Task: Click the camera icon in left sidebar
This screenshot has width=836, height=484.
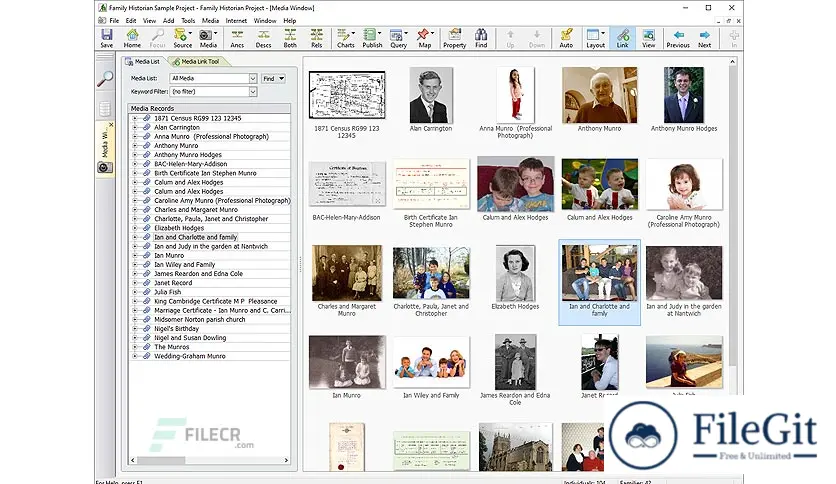Action: (x=105, y=167)
